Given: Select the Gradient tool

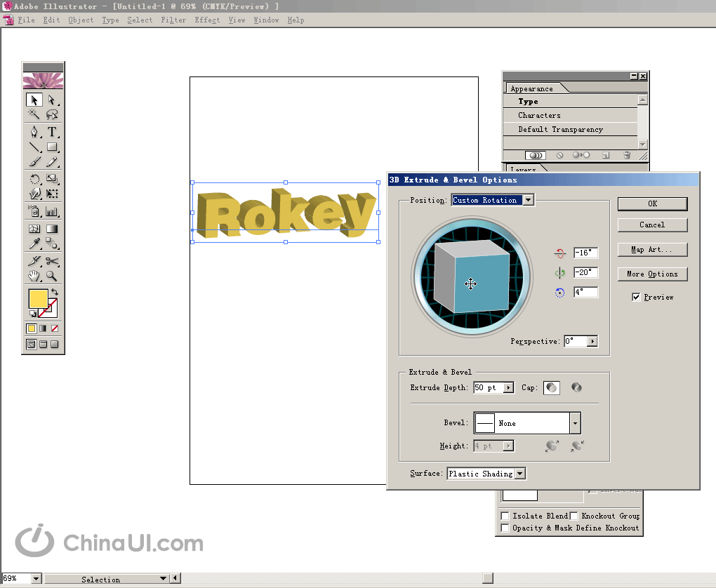Looking at the screenshot, I should coord(52,229).
